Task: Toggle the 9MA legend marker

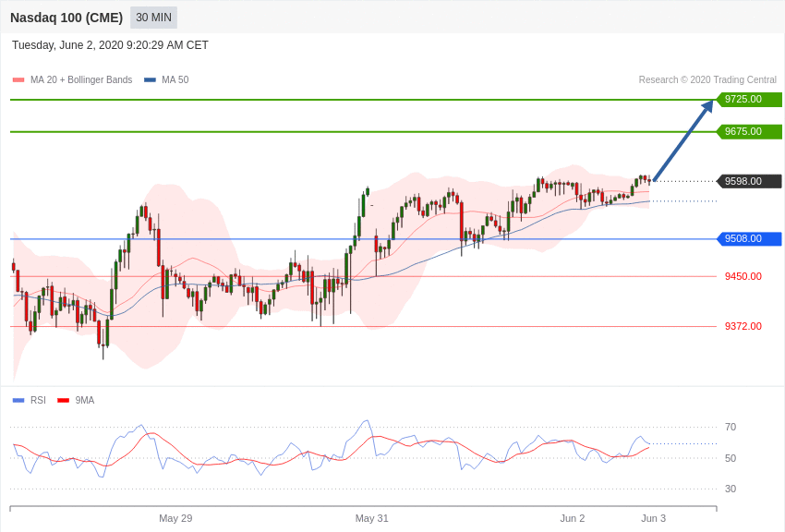Action: [x=63, y=400]
